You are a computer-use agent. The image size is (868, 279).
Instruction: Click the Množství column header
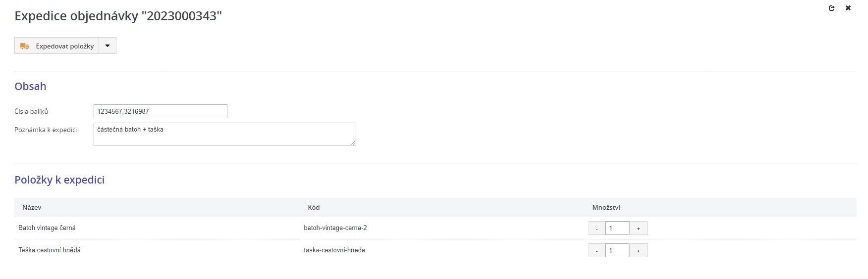[x=606, y=207]
